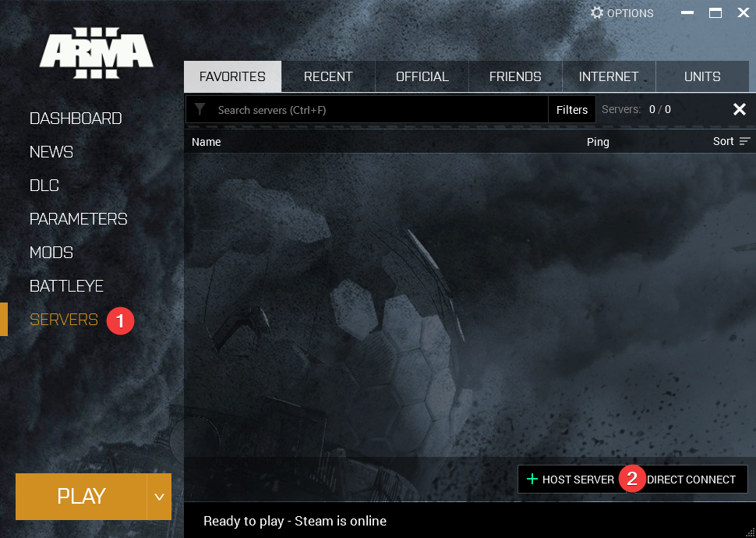The image size is (756, 538).
Task: Click the Arma 3 logo
Action: coord(97,53)
